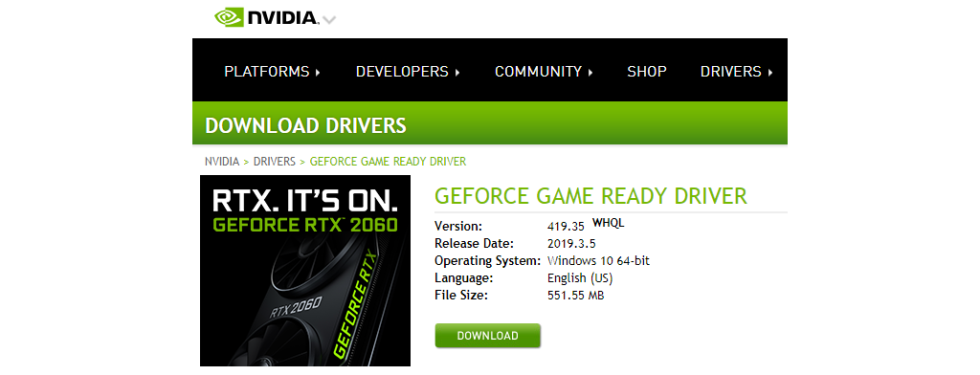
Task: Click the NVIDIA logo
Action: coord(267,17)
